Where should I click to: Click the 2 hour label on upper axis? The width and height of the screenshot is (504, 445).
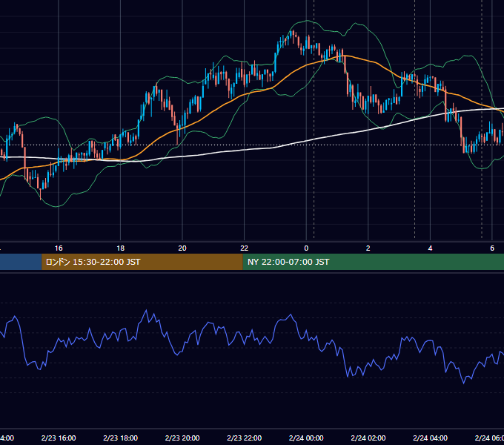368,248
